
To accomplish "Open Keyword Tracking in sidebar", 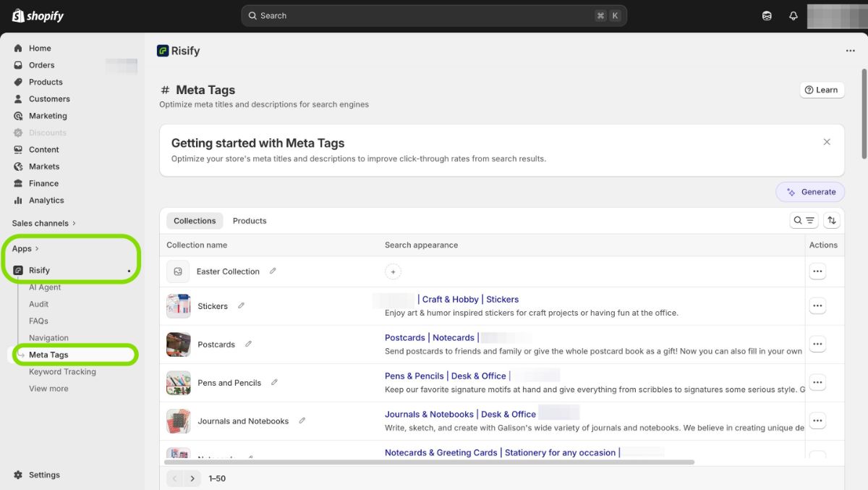I will (x=62, y=372).
